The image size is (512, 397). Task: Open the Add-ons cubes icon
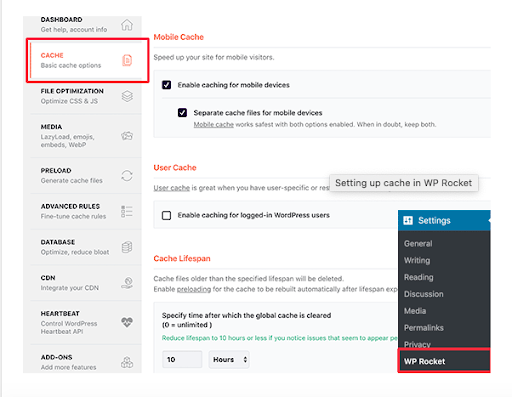tap(127, 362)
